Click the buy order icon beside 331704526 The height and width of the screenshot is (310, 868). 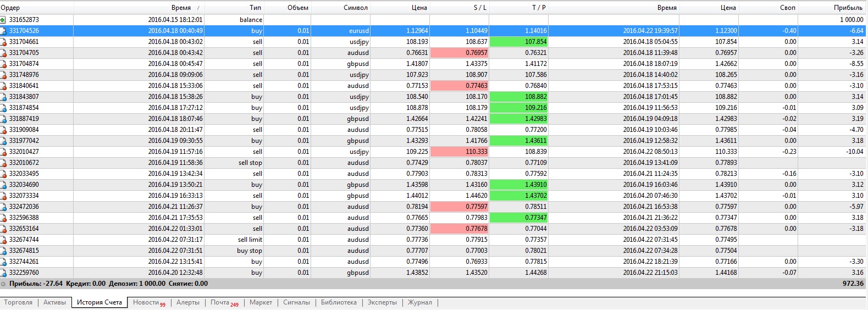[3, 31]
